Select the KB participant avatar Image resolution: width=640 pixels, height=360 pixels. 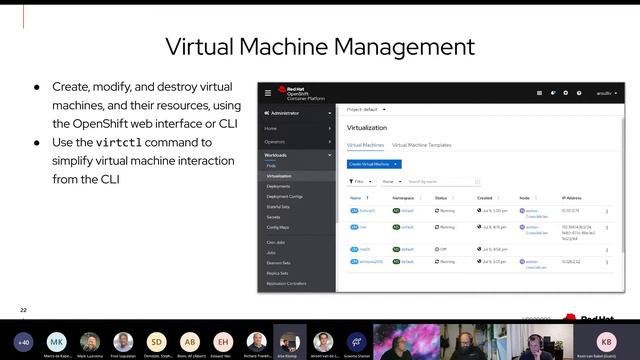[607, 342]
